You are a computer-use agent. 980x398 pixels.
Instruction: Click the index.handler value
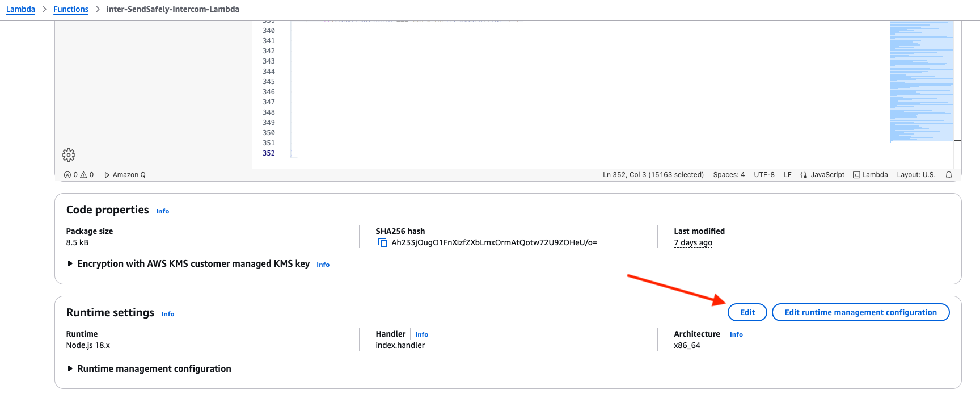point(400,345)
